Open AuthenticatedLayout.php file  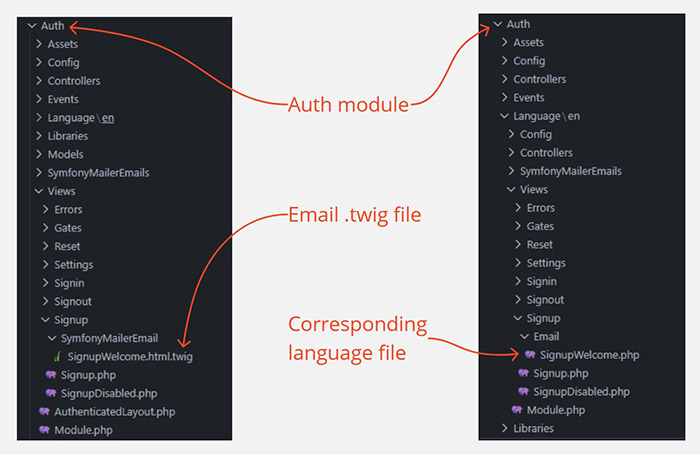pyautogui.click(x=115, y=412)
